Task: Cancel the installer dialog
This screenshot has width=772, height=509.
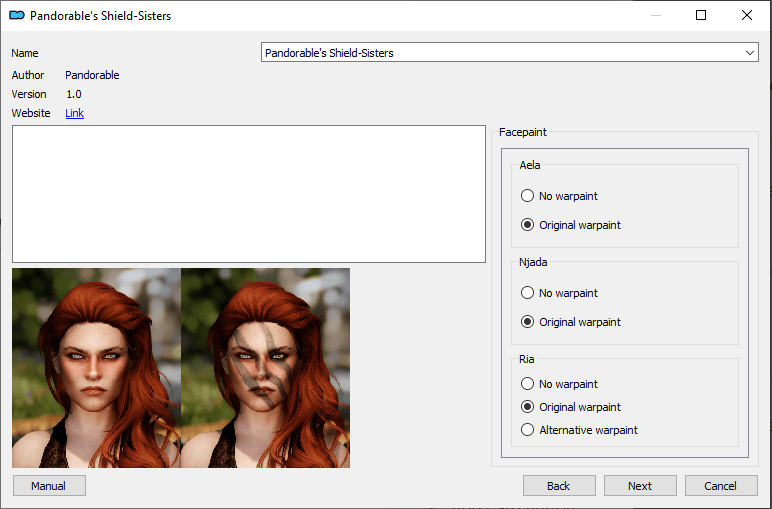Action: click(721, 486)
